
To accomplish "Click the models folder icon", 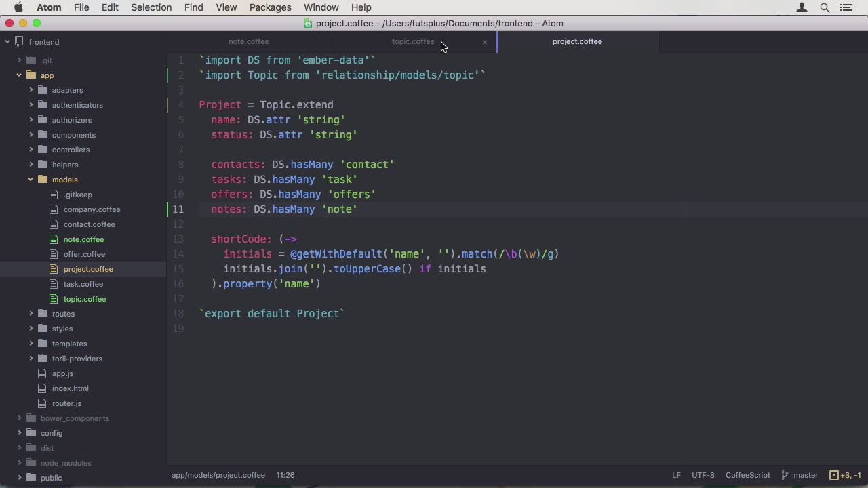I will pyautogui.click(x=43, y=180).
